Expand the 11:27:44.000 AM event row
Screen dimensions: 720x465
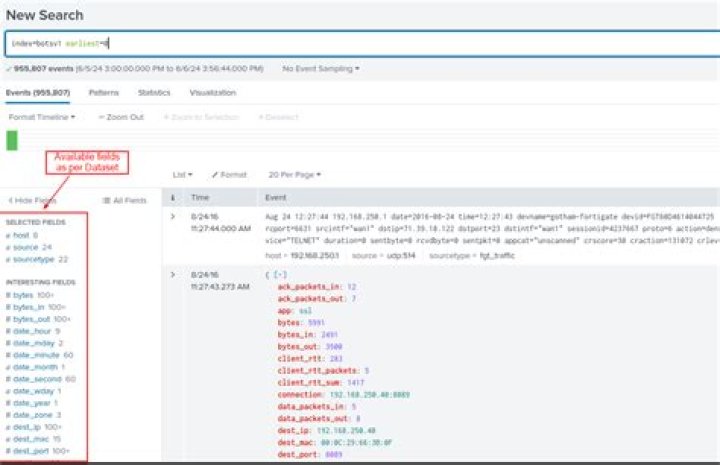pos(173,216)
